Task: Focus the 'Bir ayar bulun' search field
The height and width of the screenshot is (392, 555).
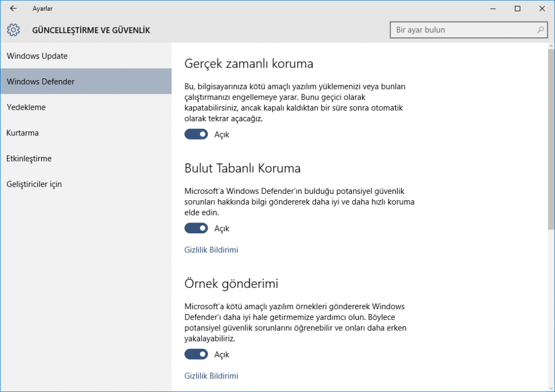Action: [x=469, y=30]
